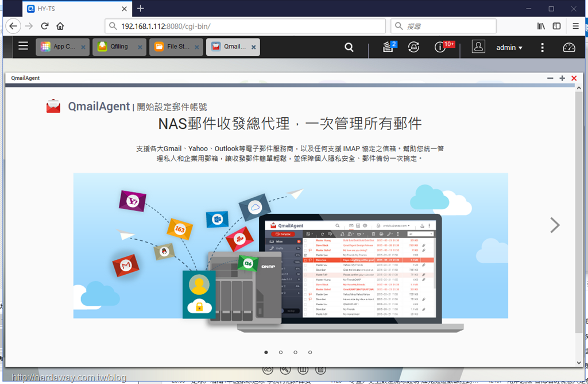Click the QmailAgent scrollbar down arrow
The height and width of the screenshot is (384, 588).
(579, 363)
